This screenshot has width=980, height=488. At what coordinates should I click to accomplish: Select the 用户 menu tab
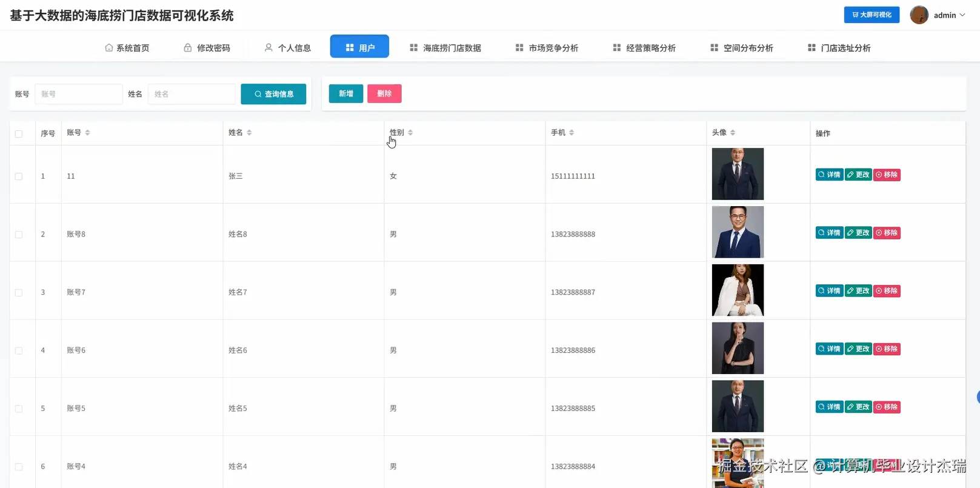(359, 47)
